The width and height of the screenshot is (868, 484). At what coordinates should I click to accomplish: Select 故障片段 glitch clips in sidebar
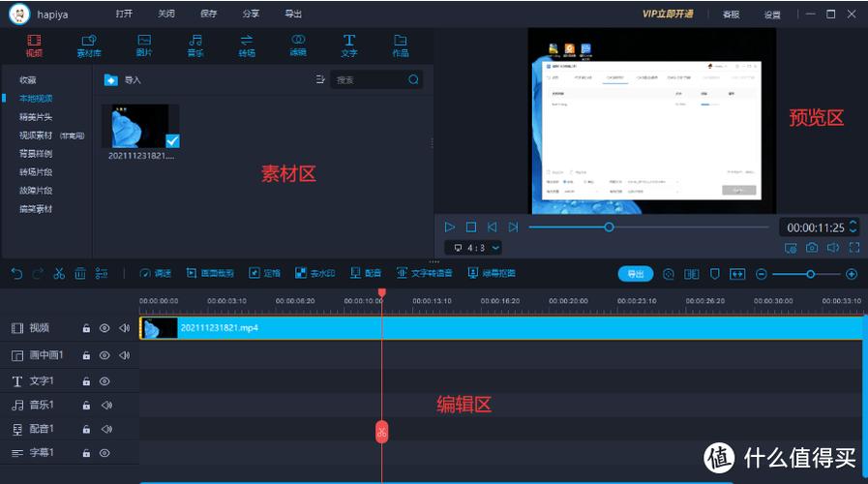[x=36, y=190]
